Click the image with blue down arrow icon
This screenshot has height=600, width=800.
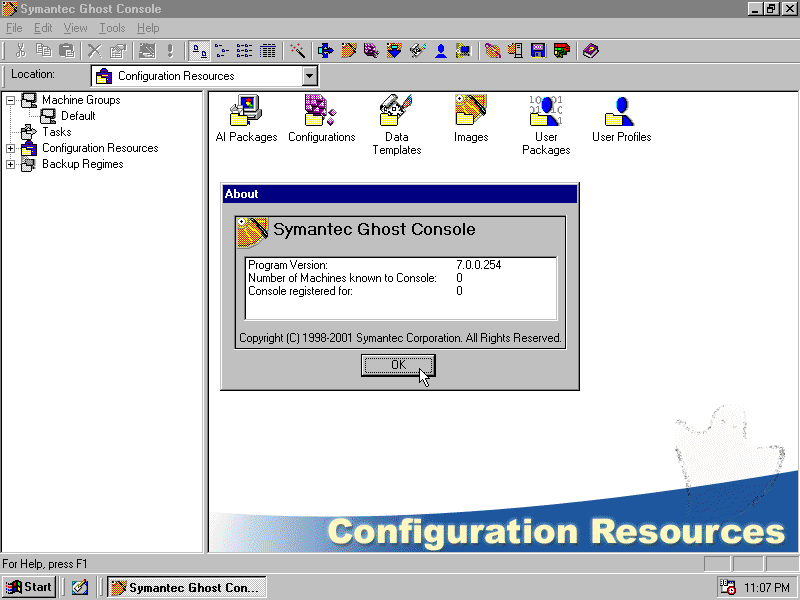coord(394,51)
